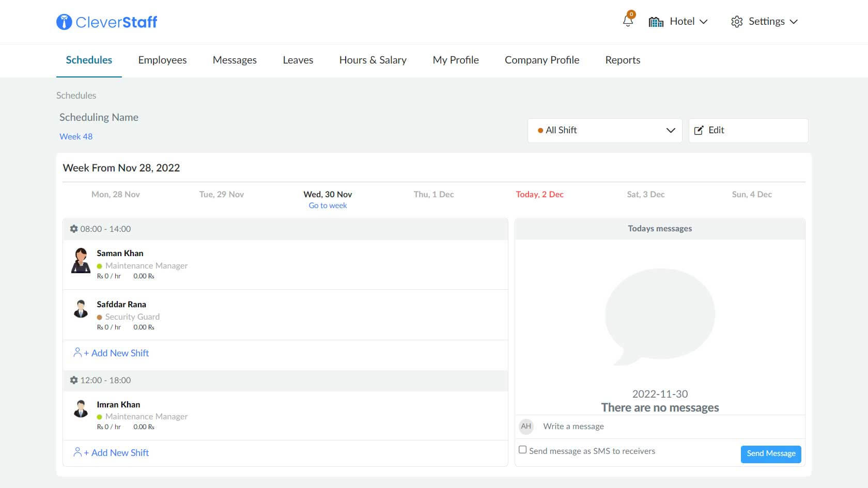Click the notification bell icon
868x488 pixels.
point(628,21)
